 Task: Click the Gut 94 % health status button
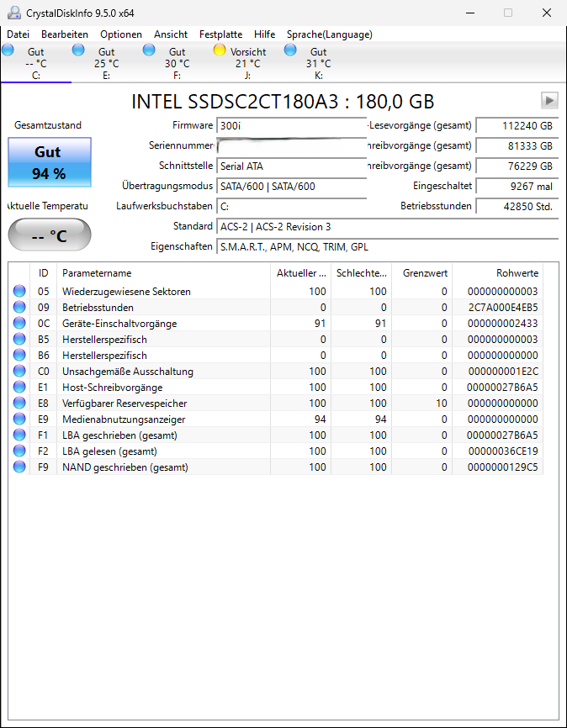(x=48, y=162)
